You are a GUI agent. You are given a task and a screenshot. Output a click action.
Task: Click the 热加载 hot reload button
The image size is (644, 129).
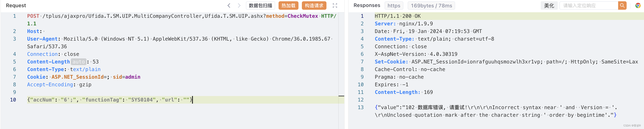(288, 5)
